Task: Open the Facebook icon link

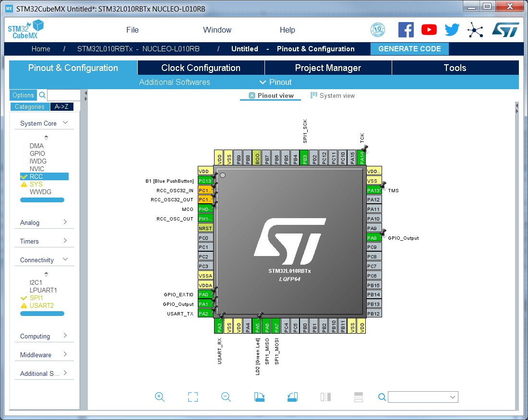Action: (x=406, y=30)
